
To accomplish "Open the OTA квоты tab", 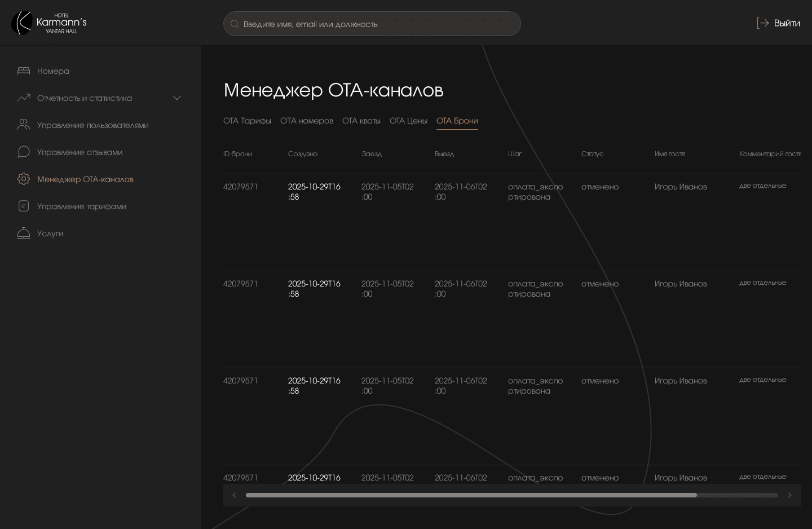I will pos(361,121).
